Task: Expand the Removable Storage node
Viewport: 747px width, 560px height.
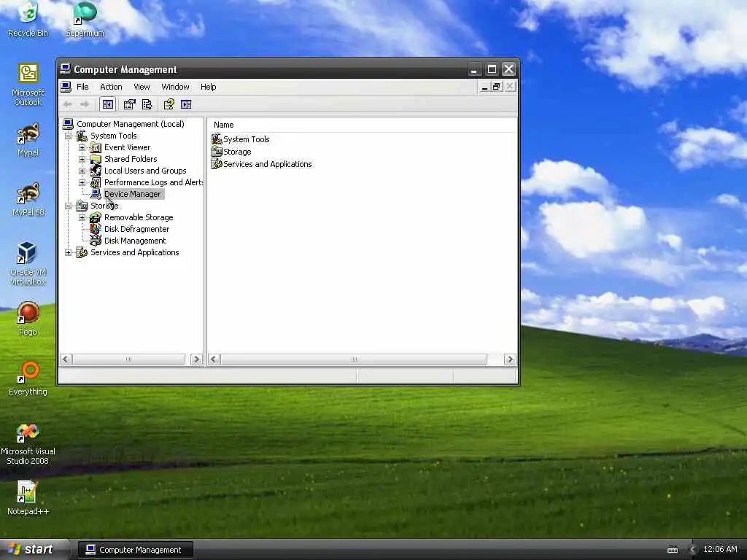Action: [82, 217]
